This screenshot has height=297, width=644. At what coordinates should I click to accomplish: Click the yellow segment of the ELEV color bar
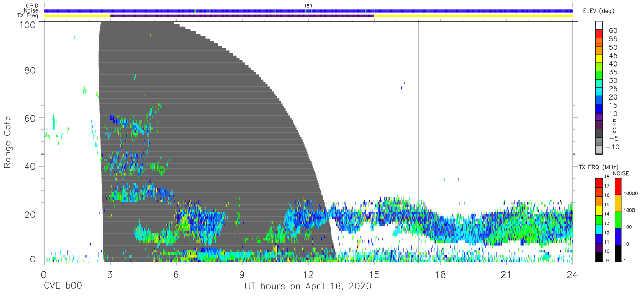599,60
